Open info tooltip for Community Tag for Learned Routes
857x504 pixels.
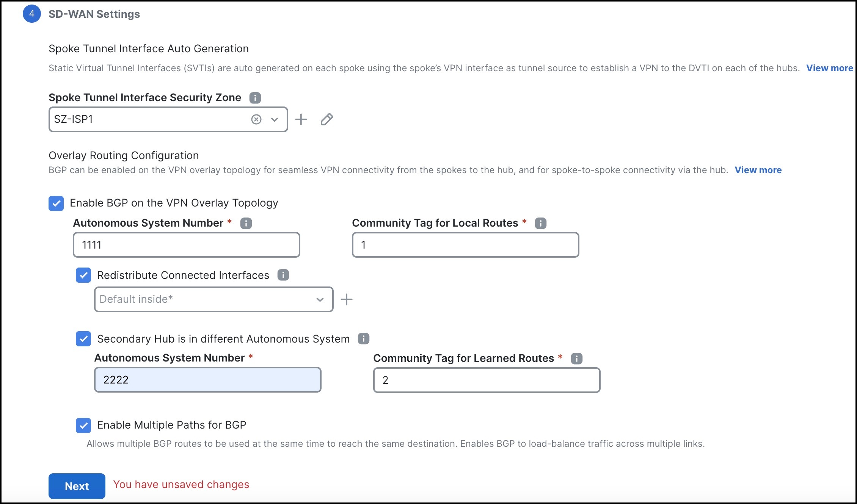click(576, 358)
